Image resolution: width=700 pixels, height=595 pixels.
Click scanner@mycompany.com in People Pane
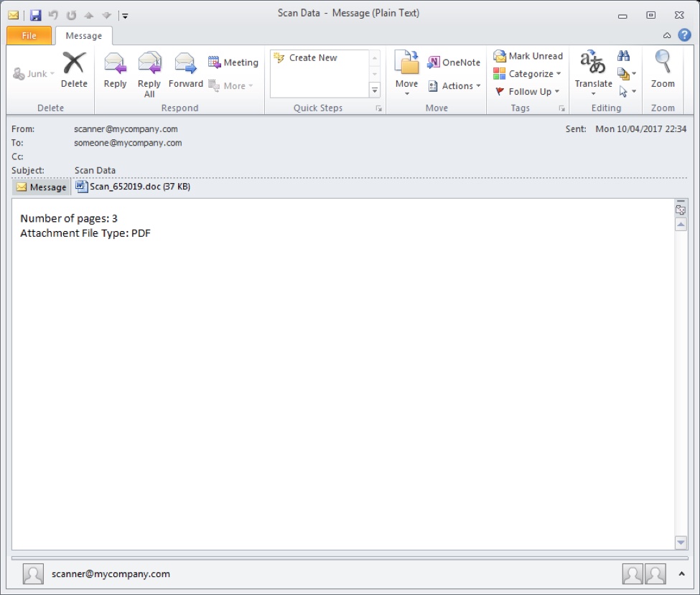click(111, 574)
